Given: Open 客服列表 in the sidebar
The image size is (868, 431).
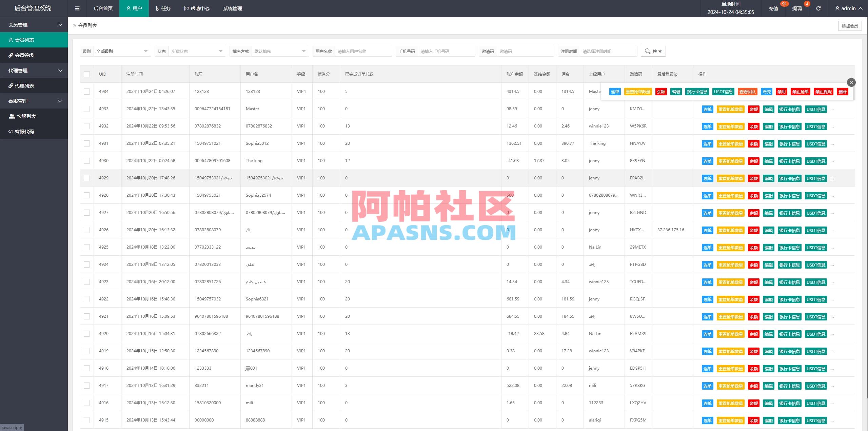Looking at the screenshot, I should pyautogui.click(x=24, y=116).
